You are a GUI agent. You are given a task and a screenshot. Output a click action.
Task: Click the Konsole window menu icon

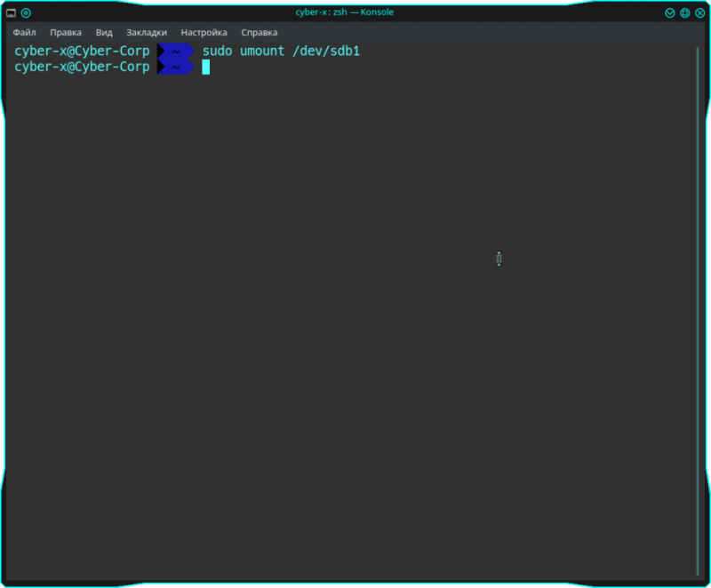[12, 13]
